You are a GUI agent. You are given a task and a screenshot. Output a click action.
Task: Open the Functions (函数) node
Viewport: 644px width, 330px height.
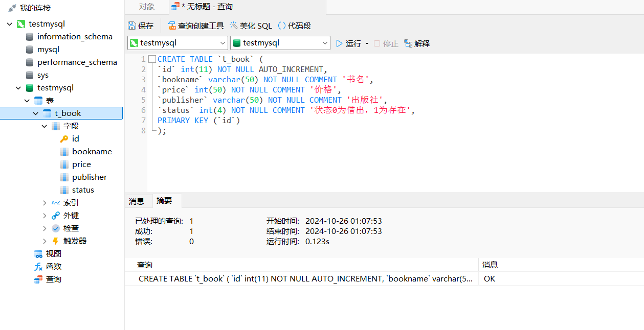point(53,267)
